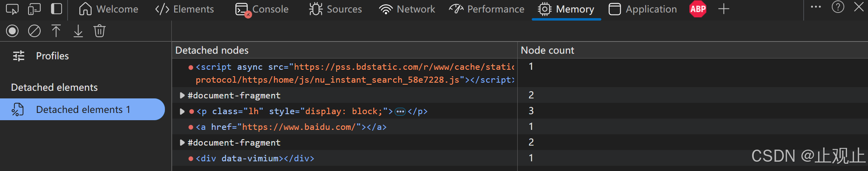The image size is (868, 171).
Task: Add more tools with plus icon
Action: pos(724,9)
